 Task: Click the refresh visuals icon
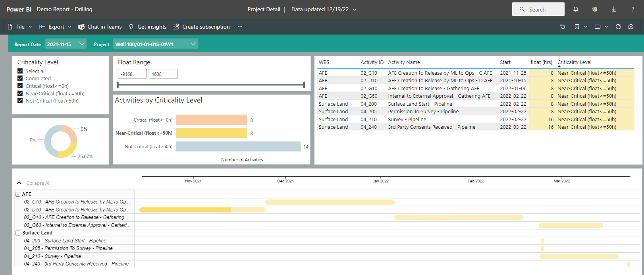click(618, 27)
